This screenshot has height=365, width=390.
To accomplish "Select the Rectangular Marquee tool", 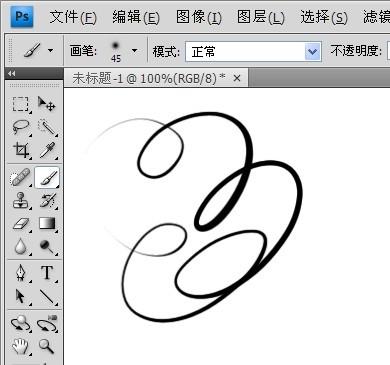I will (x=21, y=104).
